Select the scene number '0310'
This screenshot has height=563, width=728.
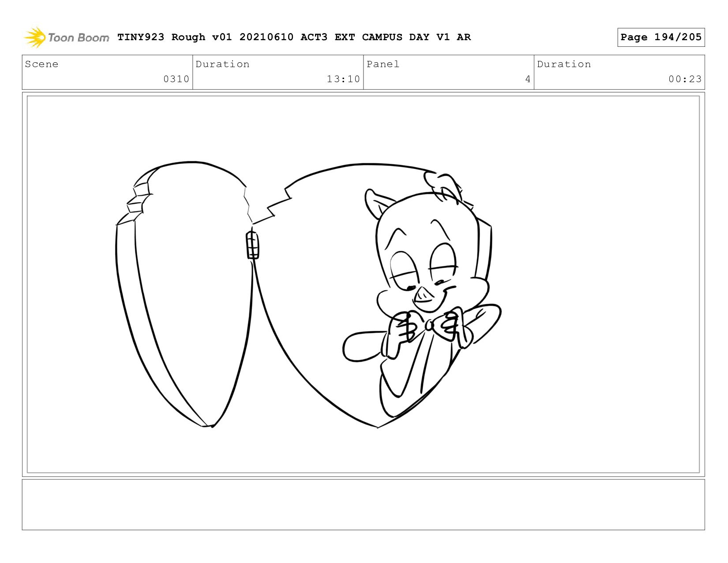point(176,79)
